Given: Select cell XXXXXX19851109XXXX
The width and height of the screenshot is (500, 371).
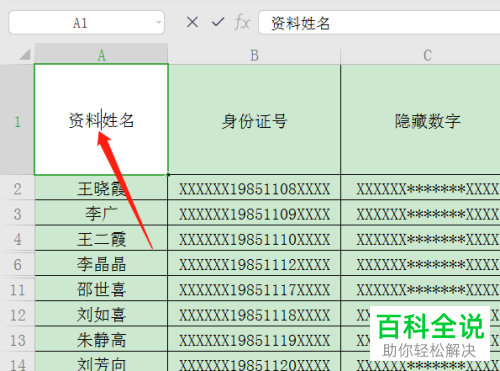Looking at the screenshot, I should [254, 213].
